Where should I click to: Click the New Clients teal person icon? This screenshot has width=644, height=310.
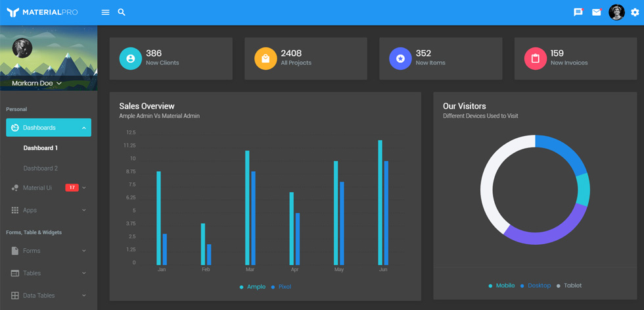(131, 59)
